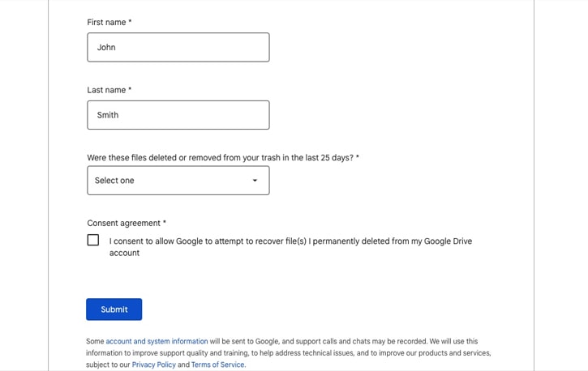Click the required asterisk beside Last name
The width and height of the screenshot is (588, 371).
(130, 89)
